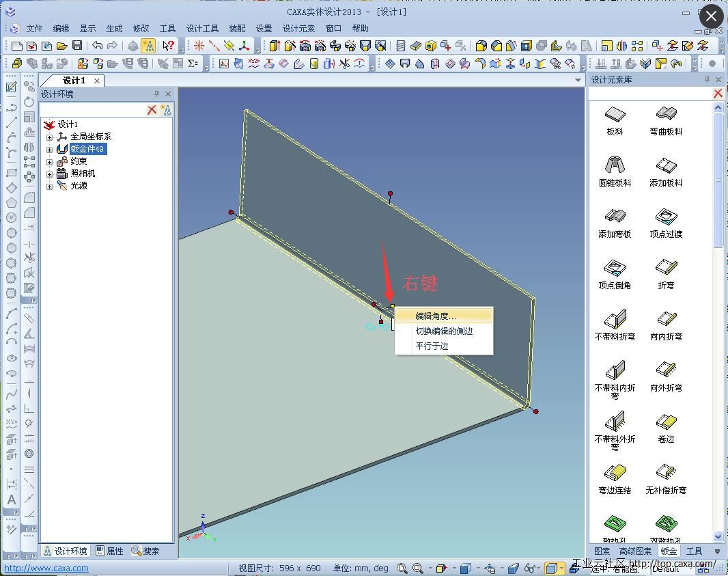This screenshot has width=728, height=576.
Task: Toggle the design tree display button
Action: pos(148,46)
